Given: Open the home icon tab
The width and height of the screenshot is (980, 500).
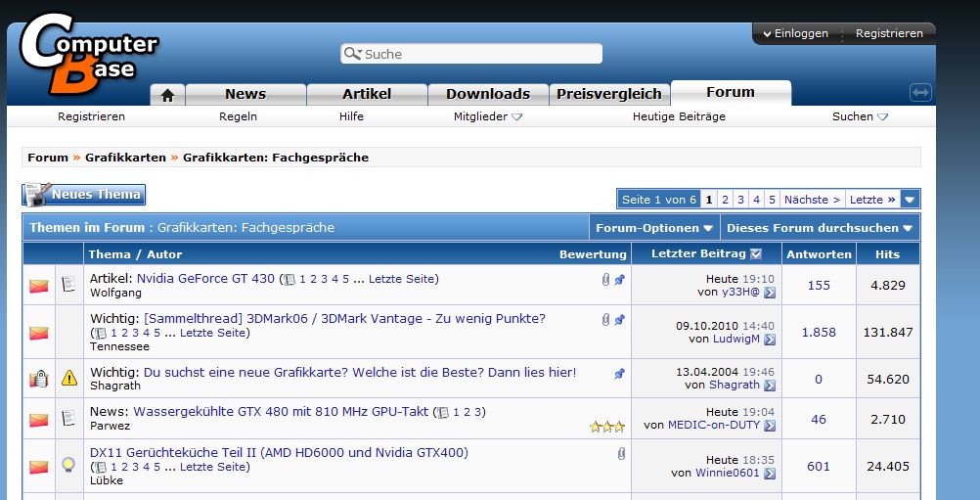Looking at the screenshot, I should (167, 94).
